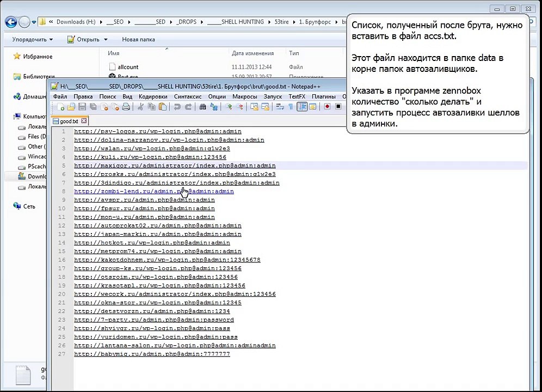
Task: Sort Explorer files by Тип column
Action: (x=294, y=53)
